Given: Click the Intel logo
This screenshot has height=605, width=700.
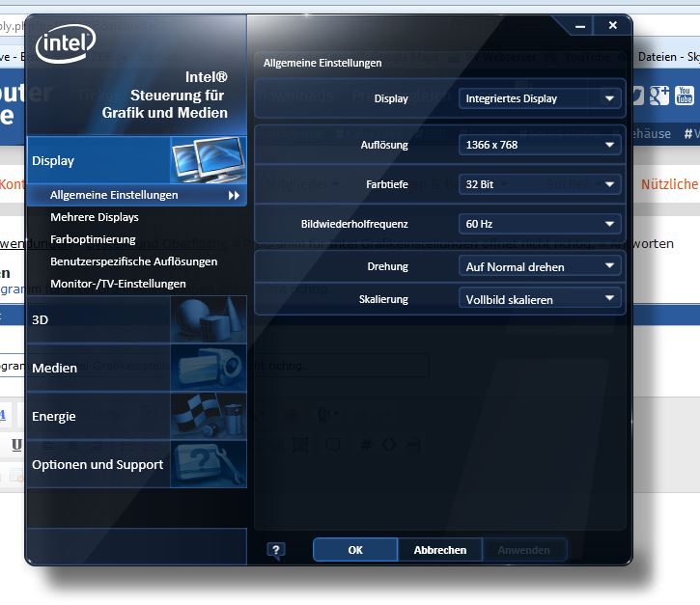Looking at the screenshot, I should pos(66,43).
